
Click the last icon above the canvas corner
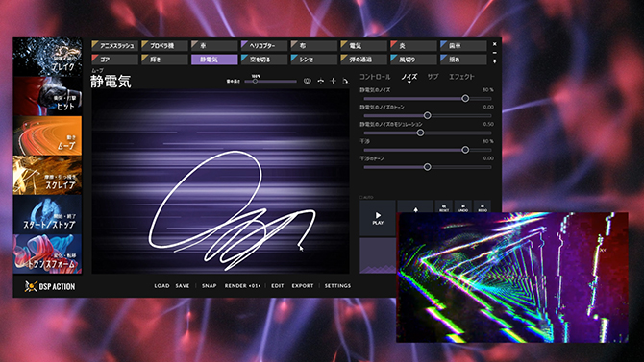click(346, 81)
